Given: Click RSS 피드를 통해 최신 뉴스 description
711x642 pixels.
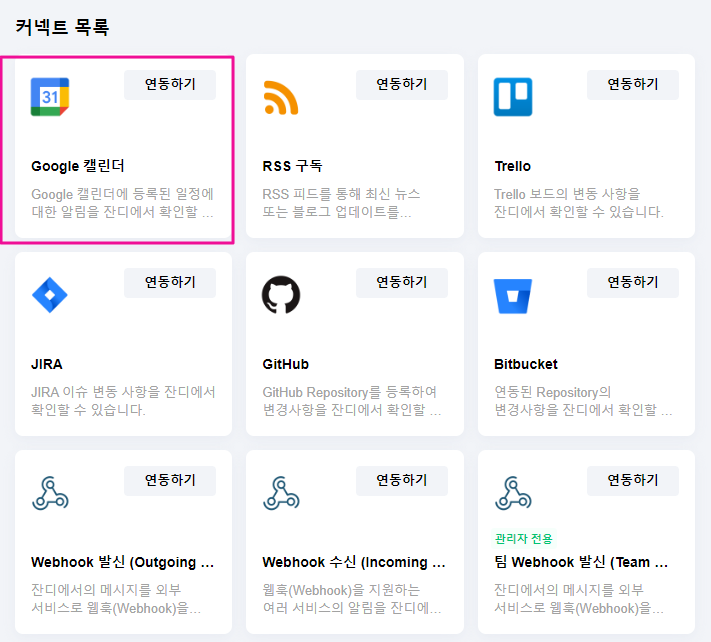Looking at the screenshot, I should point(341,203).
